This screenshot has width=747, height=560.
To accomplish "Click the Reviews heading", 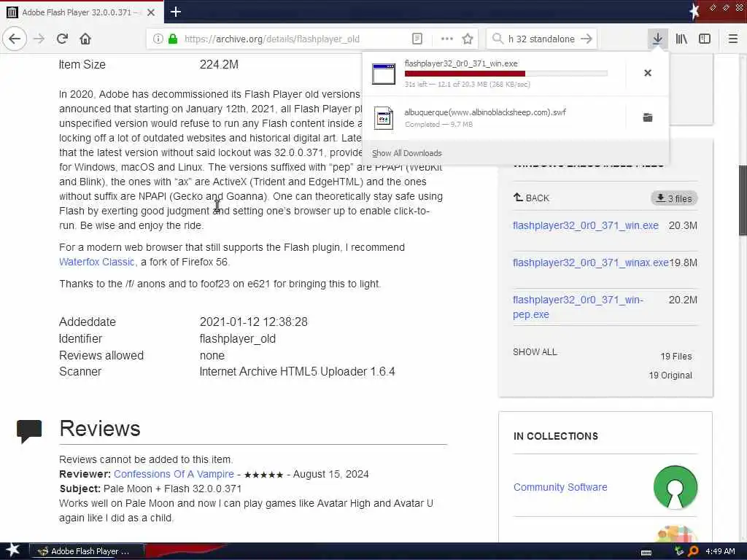I will 99,428.
